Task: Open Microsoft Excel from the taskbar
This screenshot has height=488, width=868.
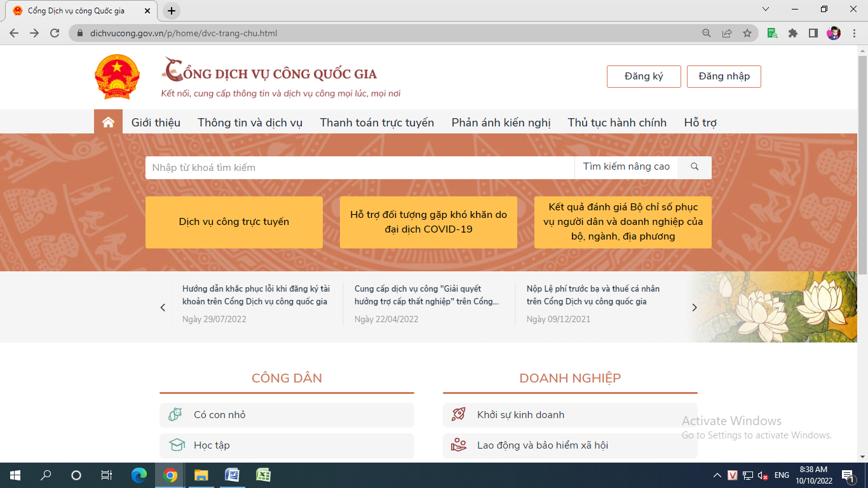Action: (x=263, y=475)
